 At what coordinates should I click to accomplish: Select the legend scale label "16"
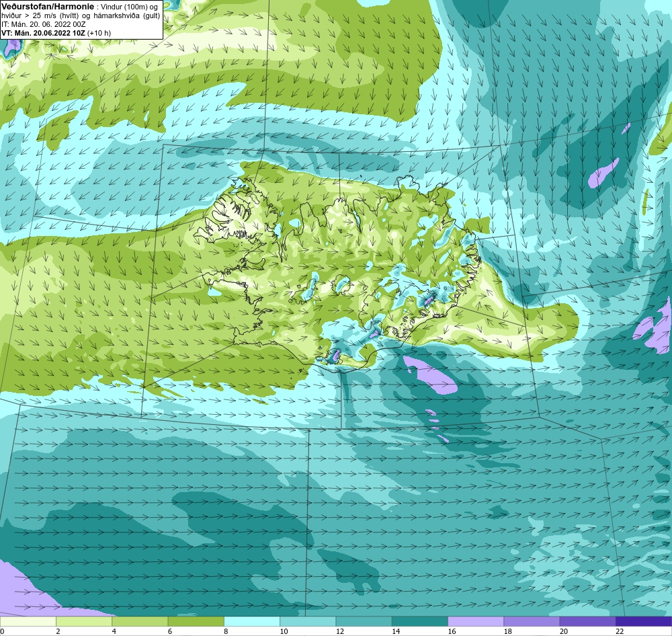tap(452, 631)
